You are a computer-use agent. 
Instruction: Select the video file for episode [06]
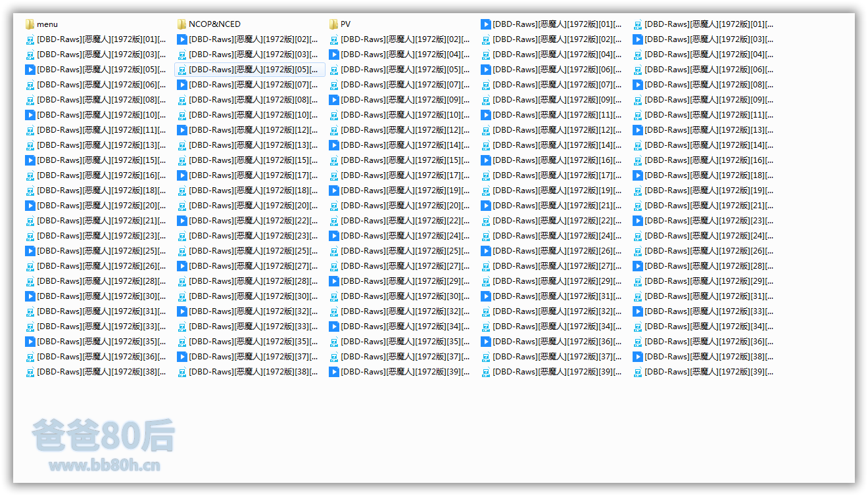pyautogui.click(x=552, y=70)
